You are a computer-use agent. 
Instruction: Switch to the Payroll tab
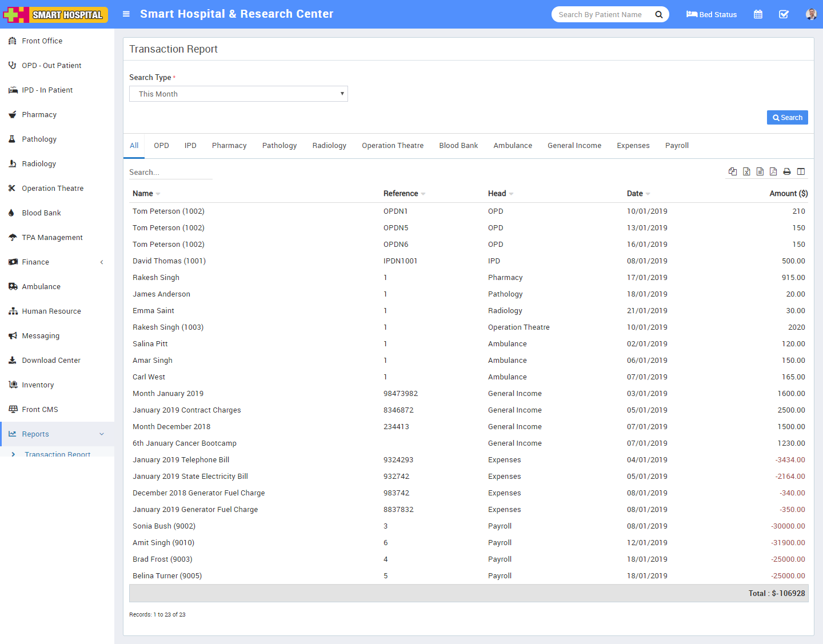click(x=677, y=146)
